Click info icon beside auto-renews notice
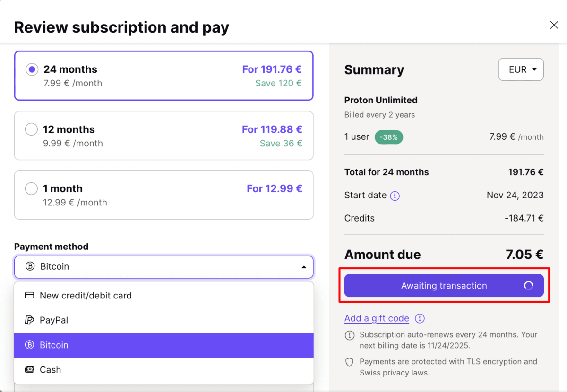Viewport: 567px width, 392px height. click(350, 335)
